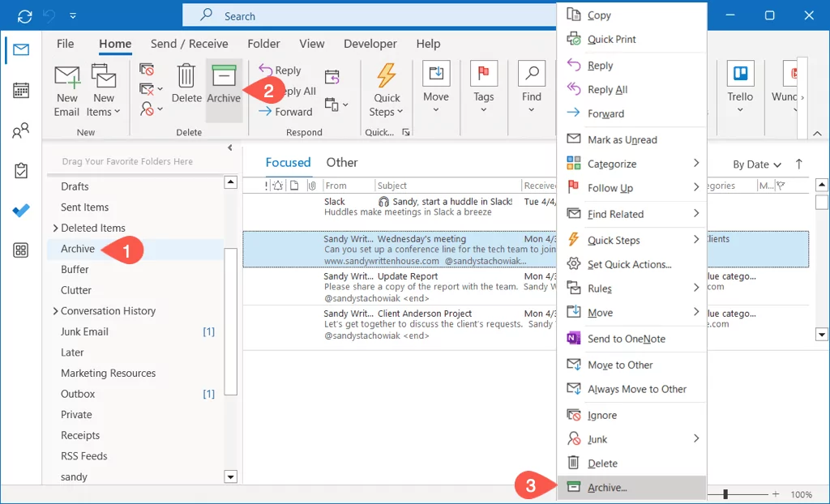Viewport: 830px width, 504px height.
Task: Open the Quick Steps ribbon dropdown
Action: 387,90
